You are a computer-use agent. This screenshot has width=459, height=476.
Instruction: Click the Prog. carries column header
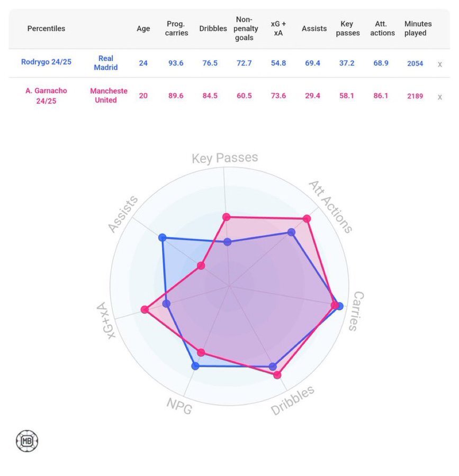pyautogui.click(x=176, y=29)
